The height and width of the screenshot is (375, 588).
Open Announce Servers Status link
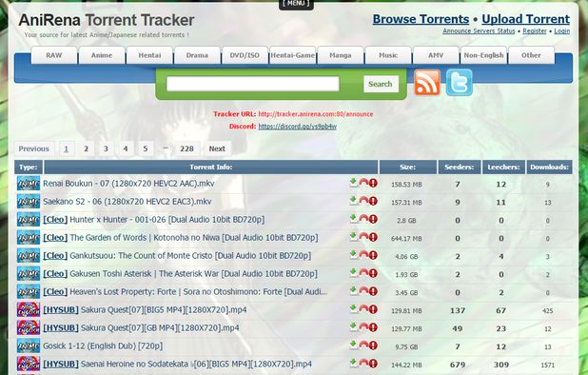pos(479,31)
